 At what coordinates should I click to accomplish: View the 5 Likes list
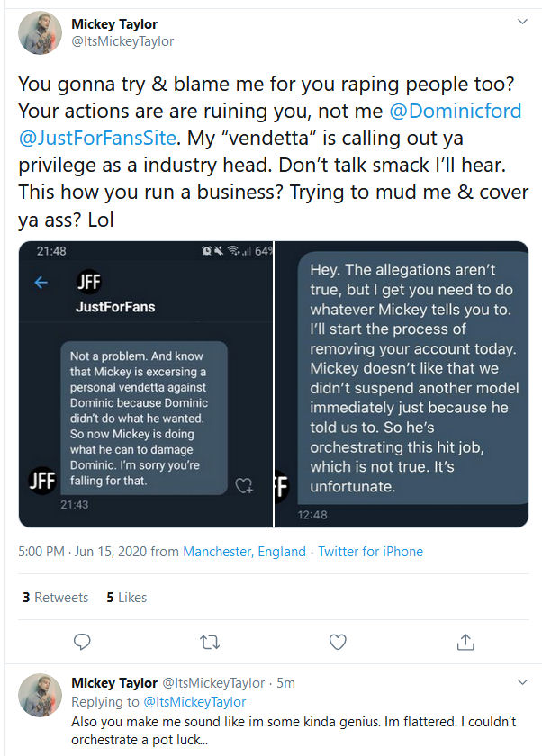coord(126,597)
